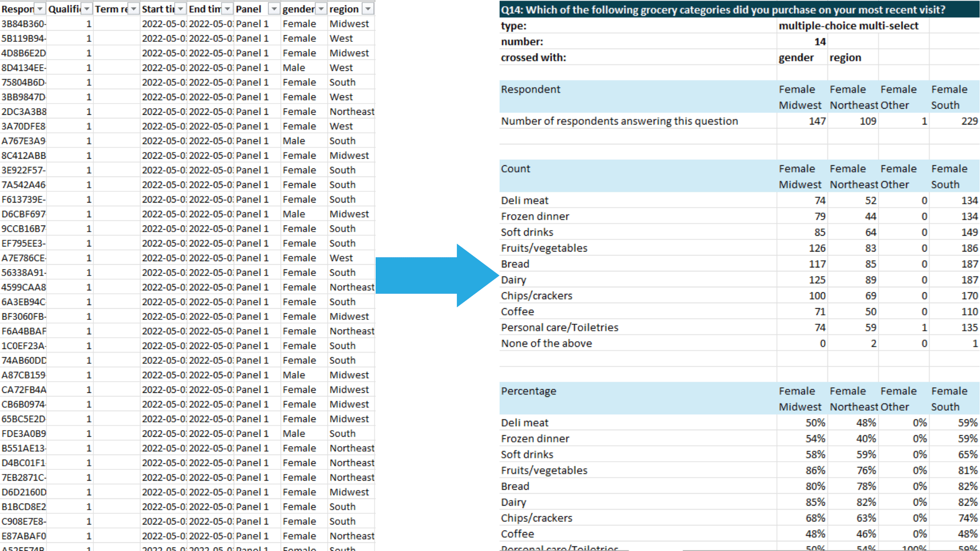Viewport: 980px width, 551px height.
Task: Open the gender column filter dropdown
Action: pos(321,9)
